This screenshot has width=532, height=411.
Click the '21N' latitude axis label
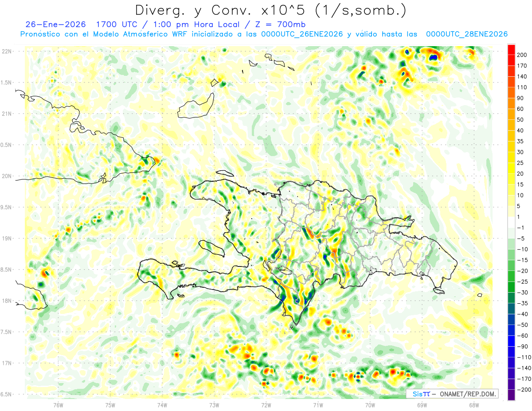click(x=7, y=114)
